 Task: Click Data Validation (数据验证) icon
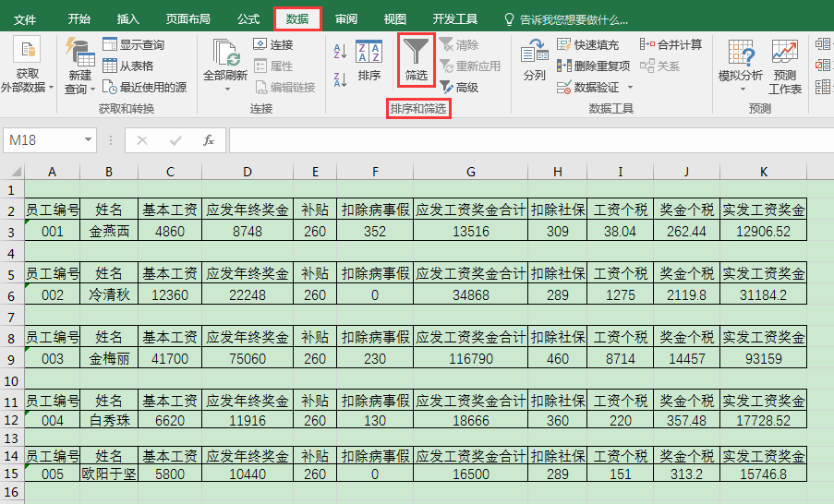(x=563, y=87)
